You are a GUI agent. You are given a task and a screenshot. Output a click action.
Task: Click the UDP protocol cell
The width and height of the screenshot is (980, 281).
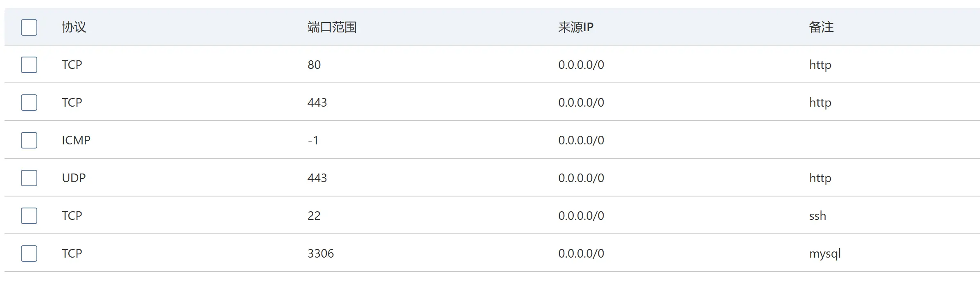point(74,178)
